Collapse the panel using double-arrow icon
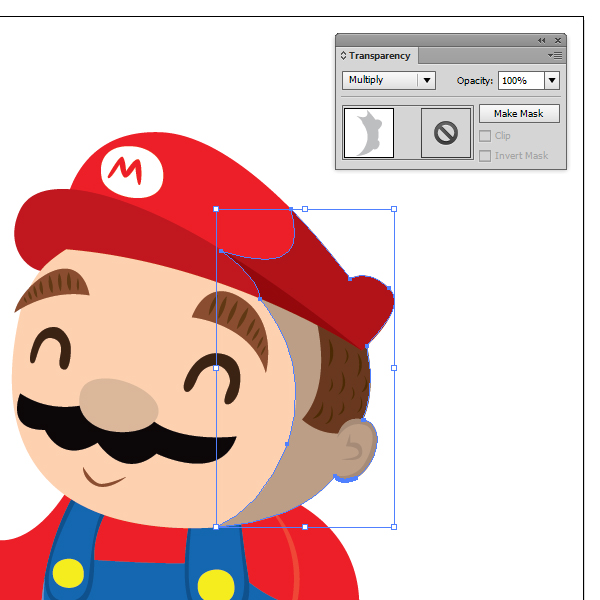The image size is (600, 600). click(542, 40)
